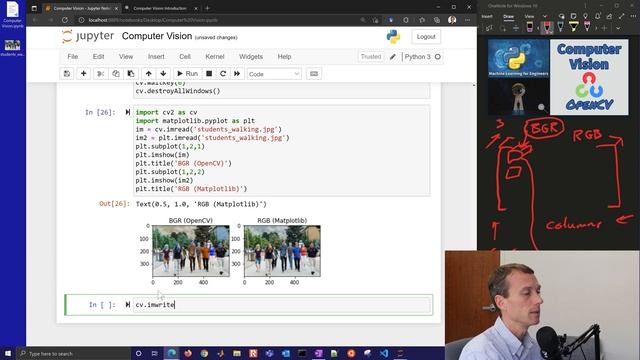Image resolution: width=640 pixels, height=360 pixels.
Task: Cut selected cells using the scissors icon
Action: [100, 74]
